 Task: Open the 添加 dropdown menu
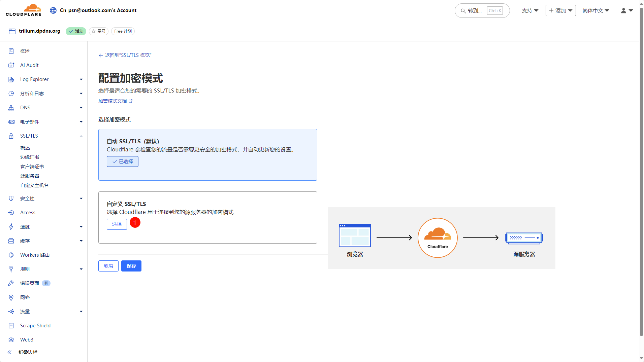tap(560, 11)
